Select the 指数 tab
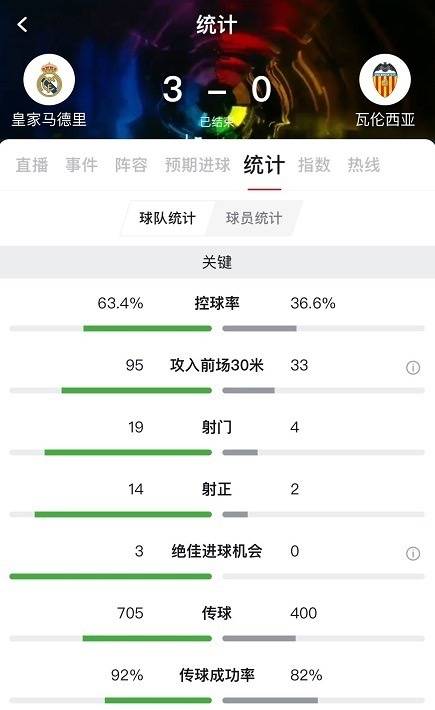This screenshot has height=710, width=435. (x=314, y=165)
